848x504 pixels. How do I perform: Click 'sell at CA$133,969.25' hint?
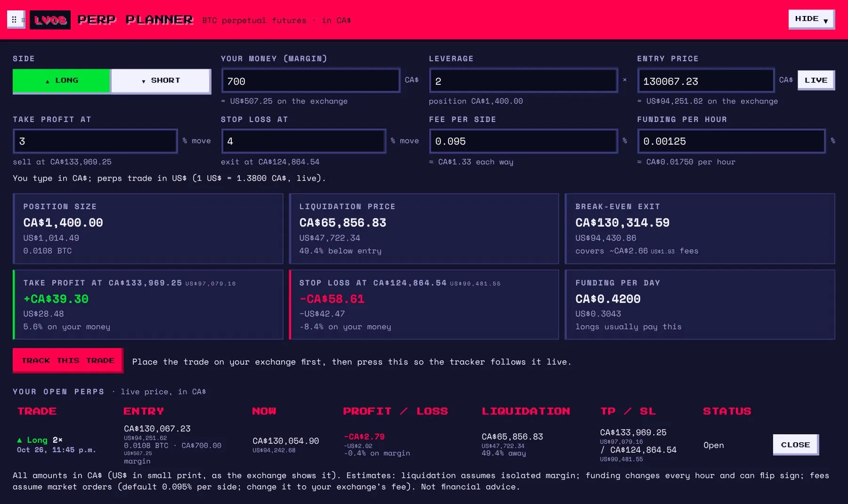(x=62, y=162)
